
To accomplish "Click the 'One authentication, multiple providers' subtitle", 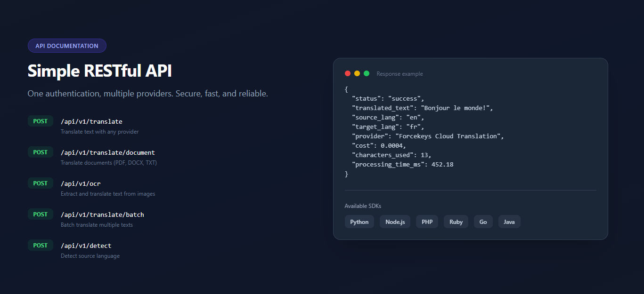I will click(x=148, y=94).
